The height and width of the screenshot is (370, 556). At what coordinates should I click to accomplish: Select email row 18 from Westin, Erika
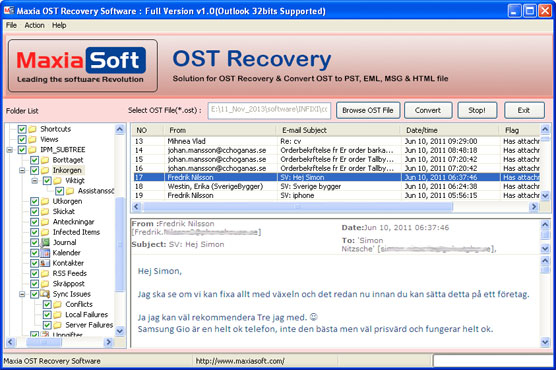tap(336, 186)
